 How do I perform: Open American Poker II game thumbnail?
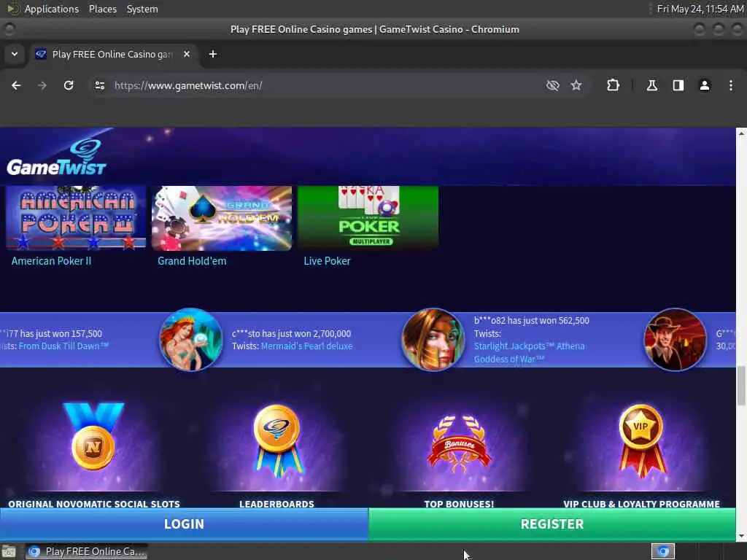click(76, 217)
